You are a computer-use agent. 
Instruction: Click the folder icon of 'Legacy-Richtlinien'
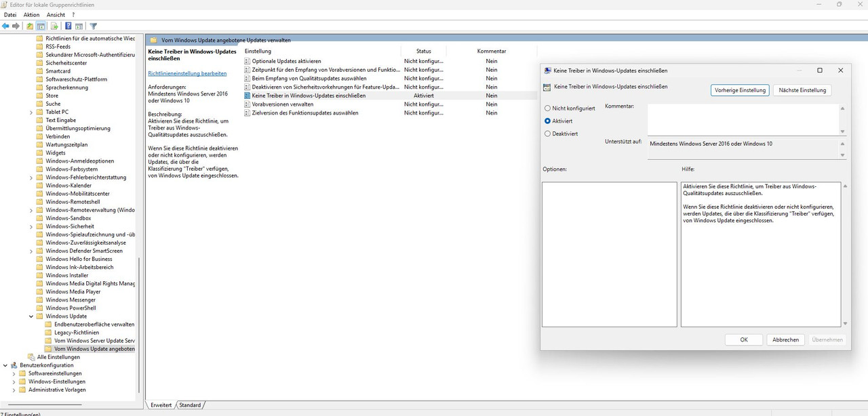click(x=48, y=333)
